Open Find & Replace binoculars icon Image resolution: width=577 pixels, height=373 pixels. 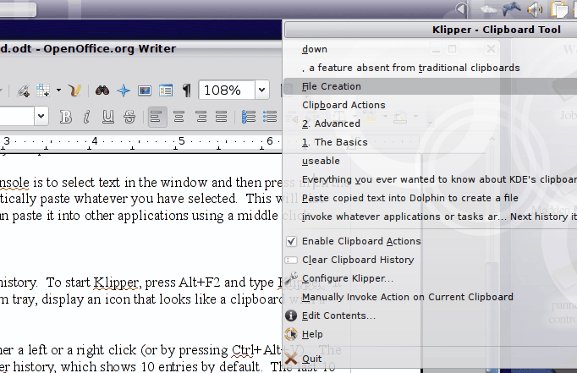[102, 90]
